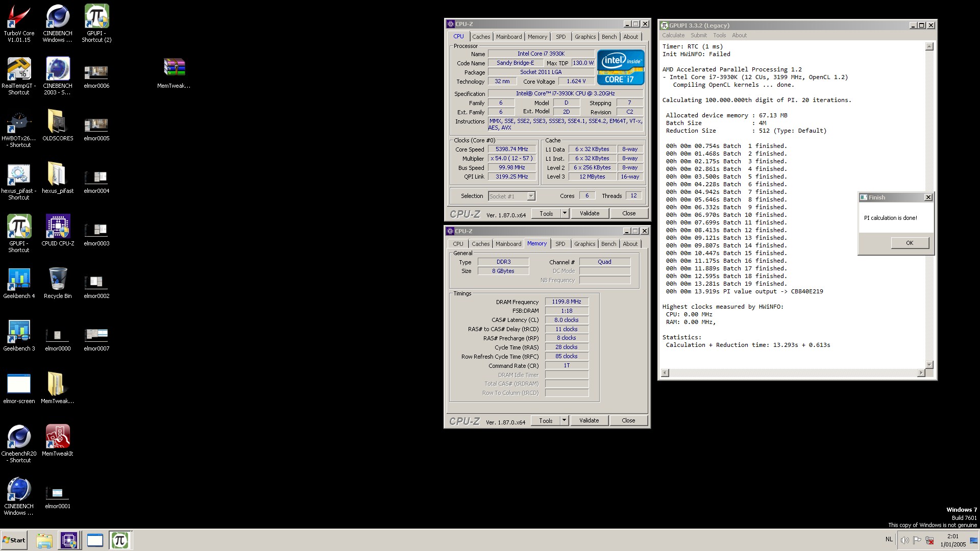
Task: Click GPUPI icon in taskbar
Action: [x=120, y=540]
